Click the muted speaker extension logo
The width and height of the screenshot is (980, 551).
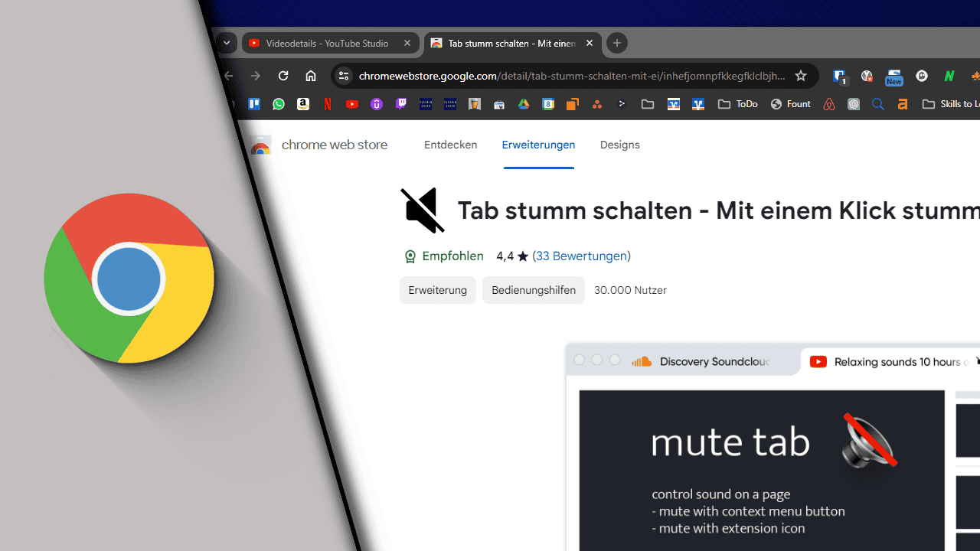click(x=423, y=210)
